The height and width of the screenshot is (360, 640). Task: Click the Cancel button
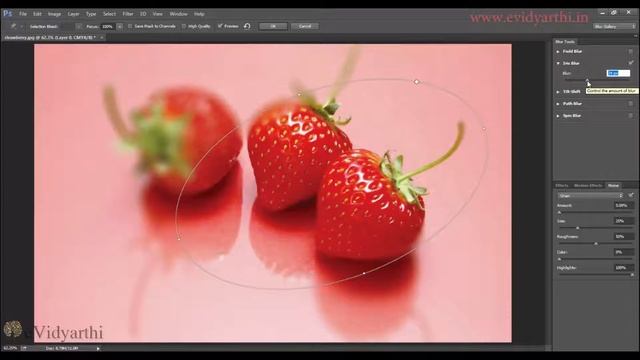(x=305, y=26)
